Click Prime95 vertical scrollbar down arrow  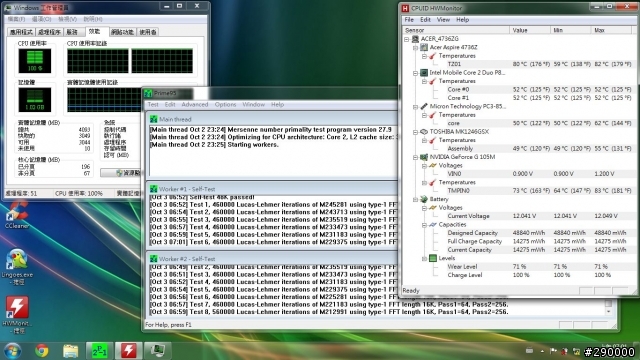click(608, 312)
